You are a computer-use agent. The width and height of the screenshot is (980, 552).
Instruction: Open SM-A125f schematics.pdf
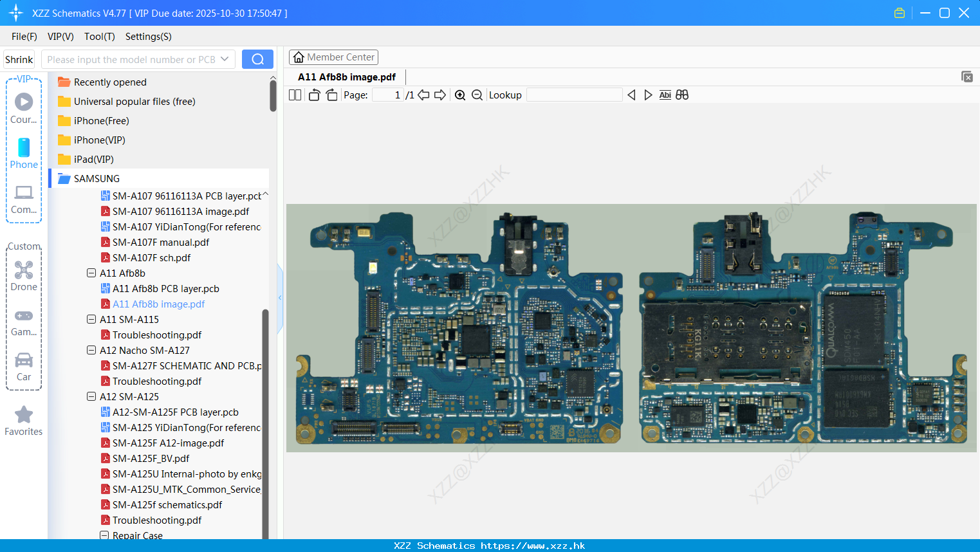(x=167, y=504)
